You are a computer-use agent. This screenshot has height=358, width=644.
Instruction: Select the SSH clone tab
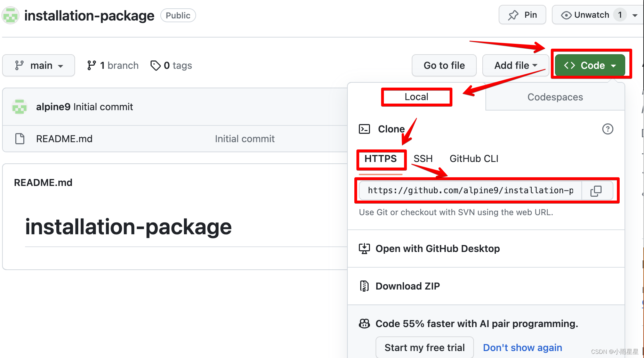[423, 159]
